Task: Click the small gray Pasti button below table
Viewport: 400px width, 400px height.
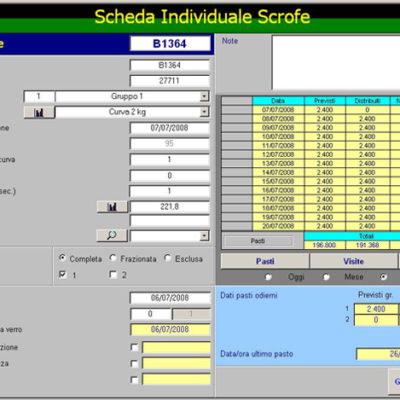Action: 258,241
